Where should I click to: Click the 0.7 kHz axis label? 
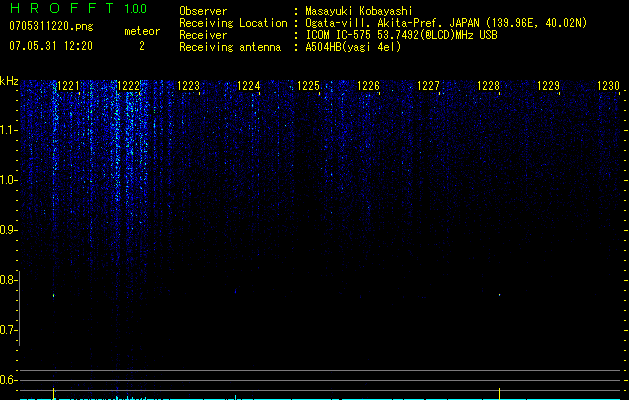point(8,330)
